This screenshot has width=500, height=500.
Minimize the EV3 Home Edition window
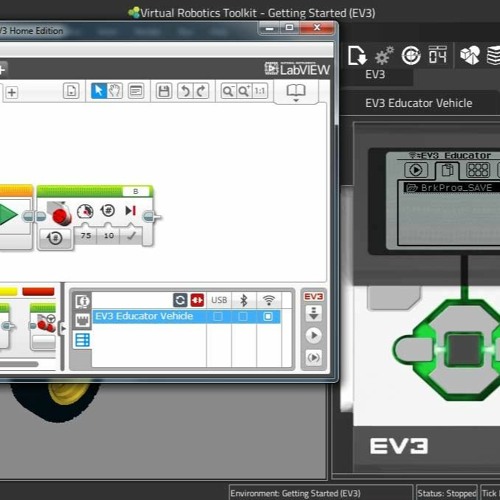270,28
